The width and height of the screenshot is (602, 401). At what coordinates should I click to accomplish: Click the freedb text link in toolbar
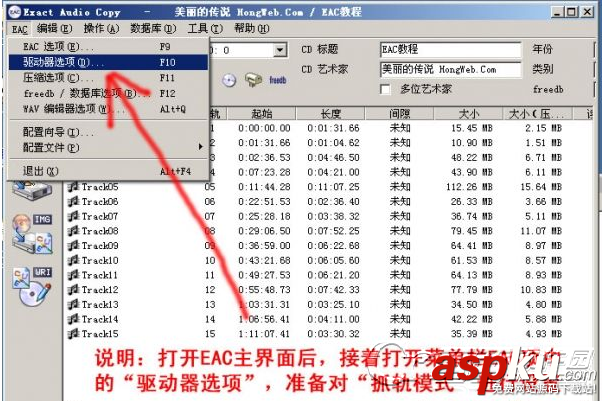click(278, 80)
